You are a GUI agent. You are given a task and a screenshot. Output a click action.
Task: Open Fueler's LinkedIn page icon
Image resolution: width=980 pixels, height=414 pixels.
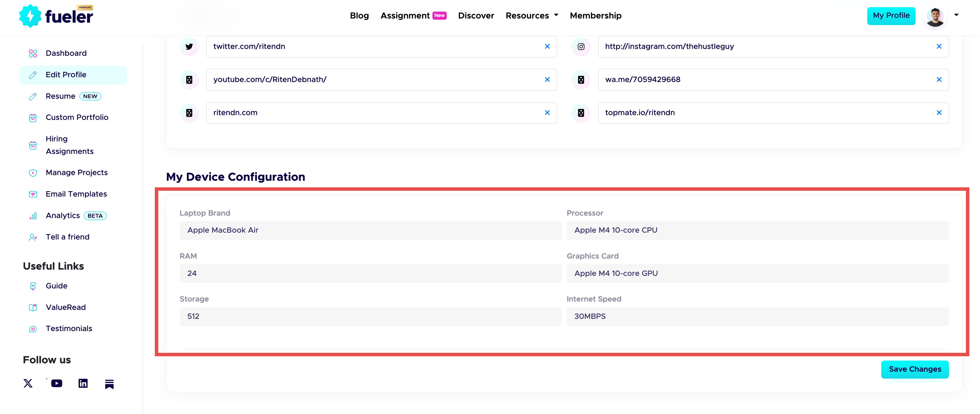[83, 383]
